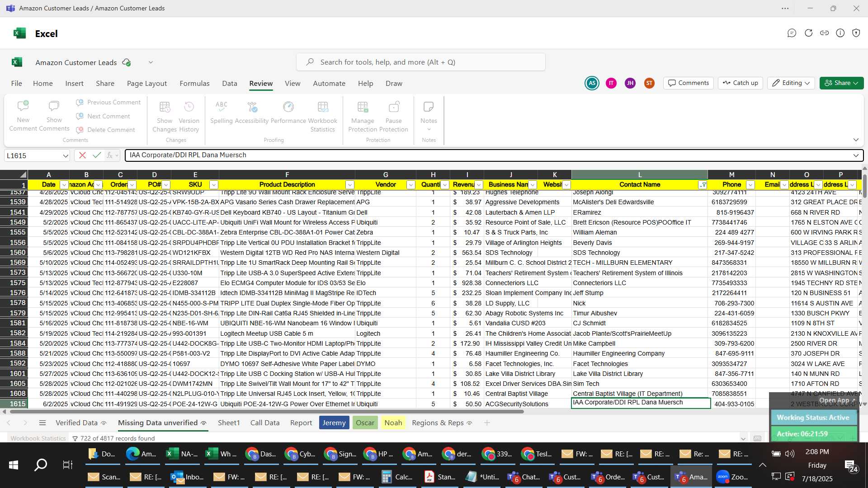Open Calculator from the taskbar
This screenshot has width=868, height=488.
[398, 477]
